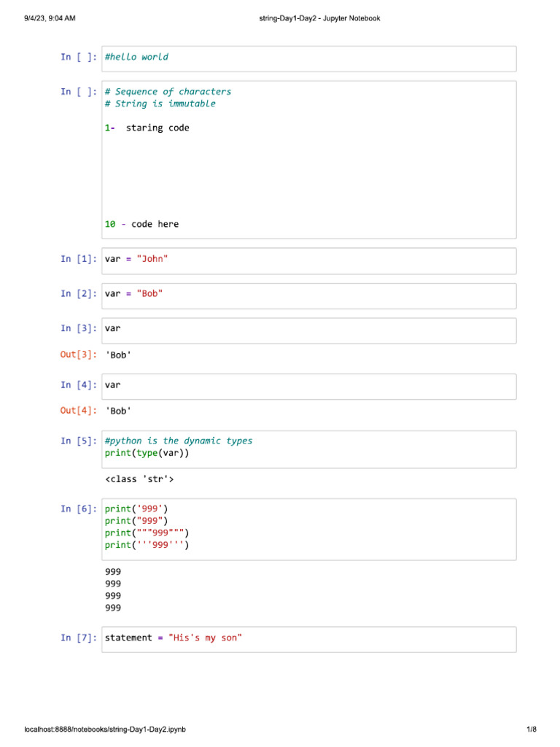The height and width of the screenshot is (747, 560).
Task: Click the Out[4] prompt label
Action: (78, 411)
